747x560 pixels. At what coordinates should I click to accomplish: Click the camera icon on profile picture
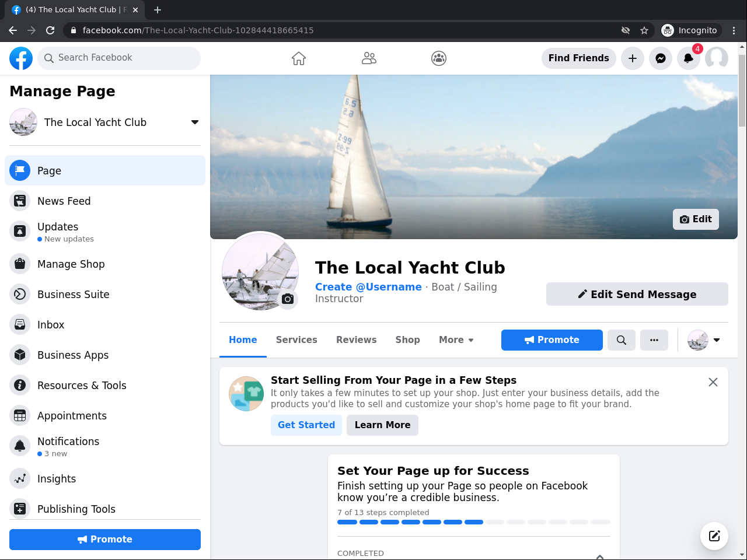[288, 299]
